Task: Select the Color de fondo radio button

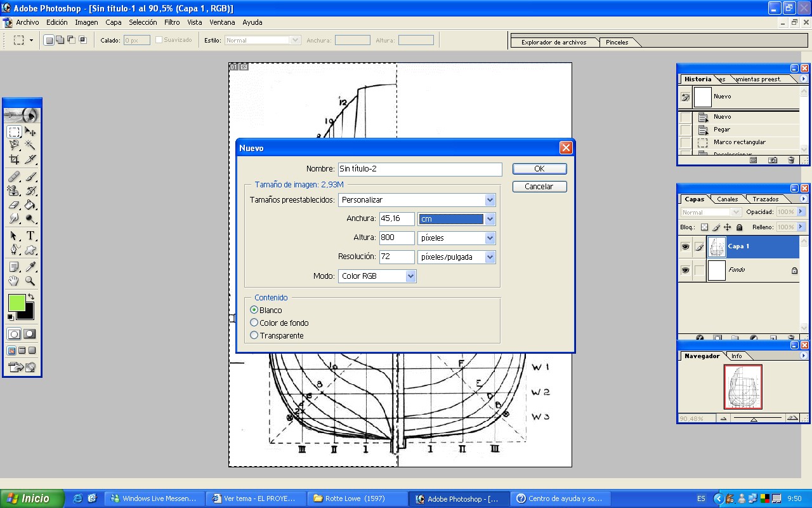Action: [x=254, y=323]
